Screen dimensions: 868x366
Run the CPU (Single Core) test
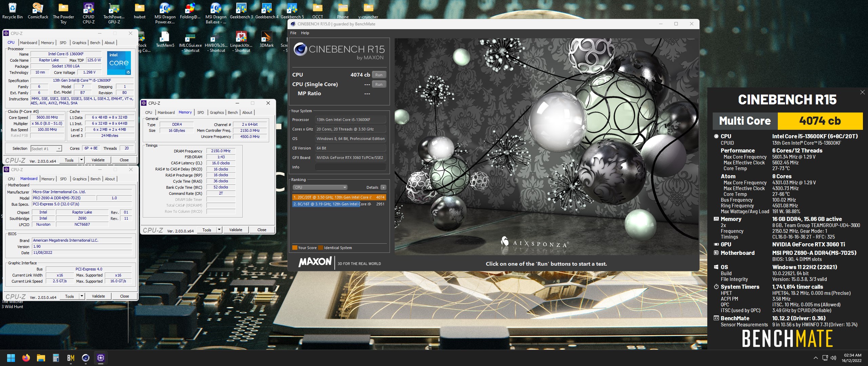pos(379,84)
